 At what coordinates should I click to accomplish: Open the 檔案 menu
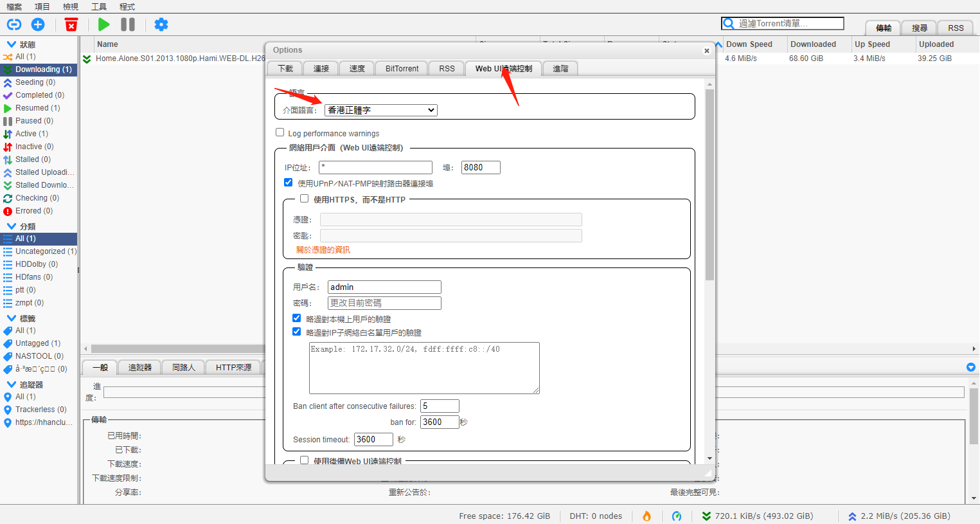[x=14, y=6]
